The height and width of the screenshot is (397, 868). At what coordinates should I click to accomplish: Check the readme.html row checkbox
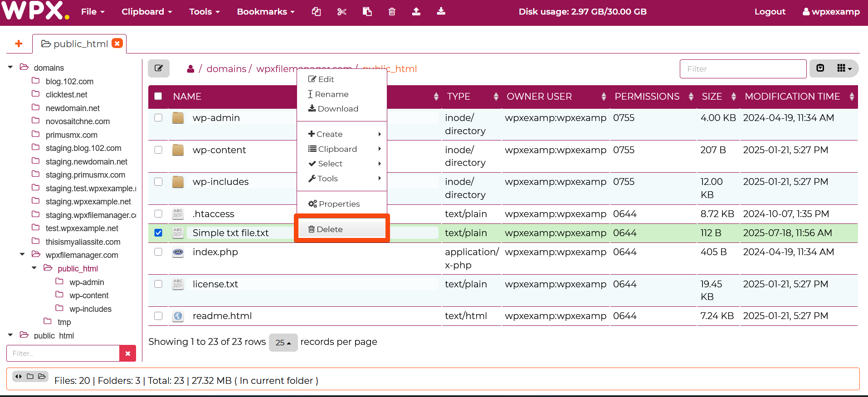(x=158, y=316)
